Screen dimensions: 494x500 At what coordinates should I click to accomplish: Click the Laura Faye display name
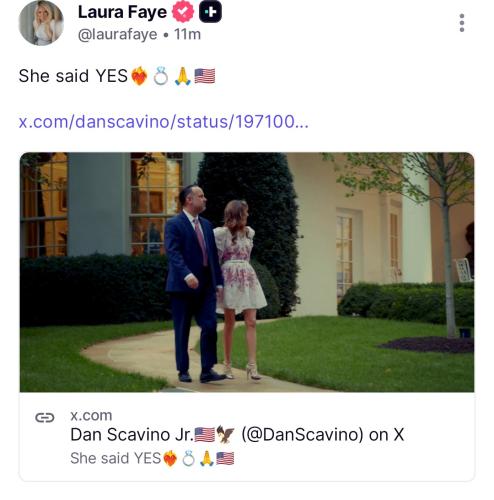click(x=122, y=12)
